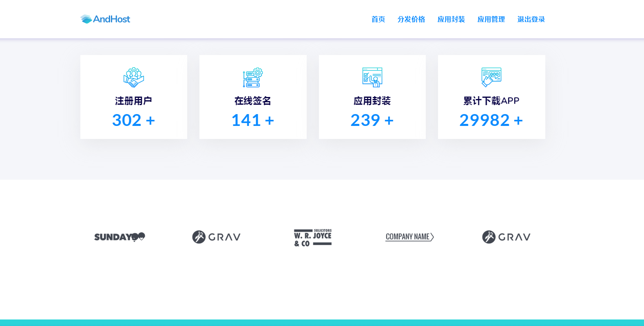Image resolution: width=644 pixels, height=326 pixels.
Task: Select the GRAV logo beside the SUNDAY logo
Action: pyautogui.click(x=216, y=237)
